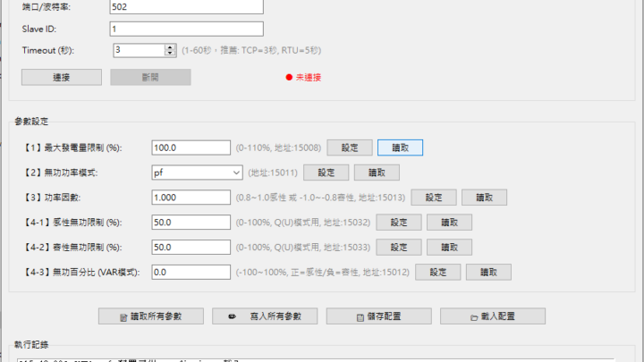The image size is (644, 362).
Task: Click 設定 for 感性無功限制
Action: coord(398,223)
